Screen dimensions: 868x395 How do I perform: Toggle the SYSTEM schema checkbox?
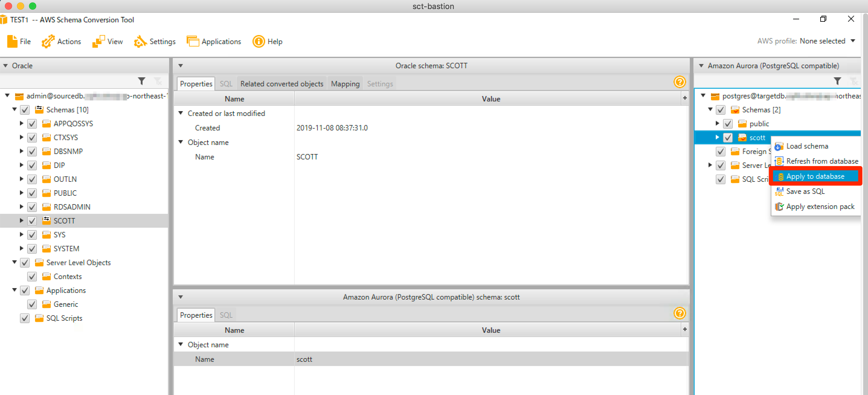click(32, 249)
